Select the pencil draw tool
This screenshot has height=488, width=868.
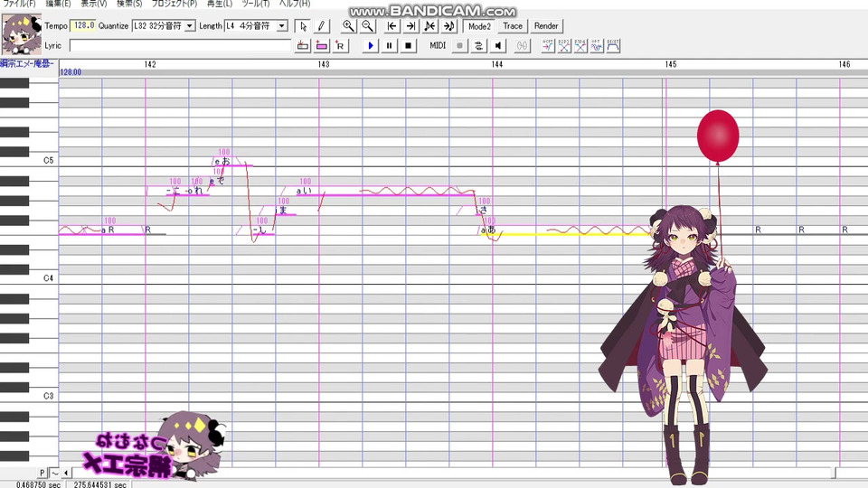pyautogui.click(x=321, y=26)
